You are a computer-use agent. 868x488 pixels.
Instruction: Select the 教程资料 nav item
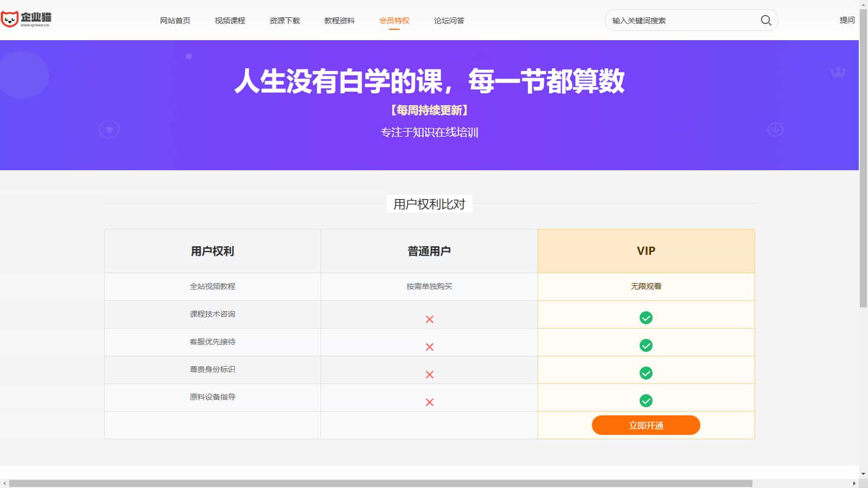[x=339, y=21]
